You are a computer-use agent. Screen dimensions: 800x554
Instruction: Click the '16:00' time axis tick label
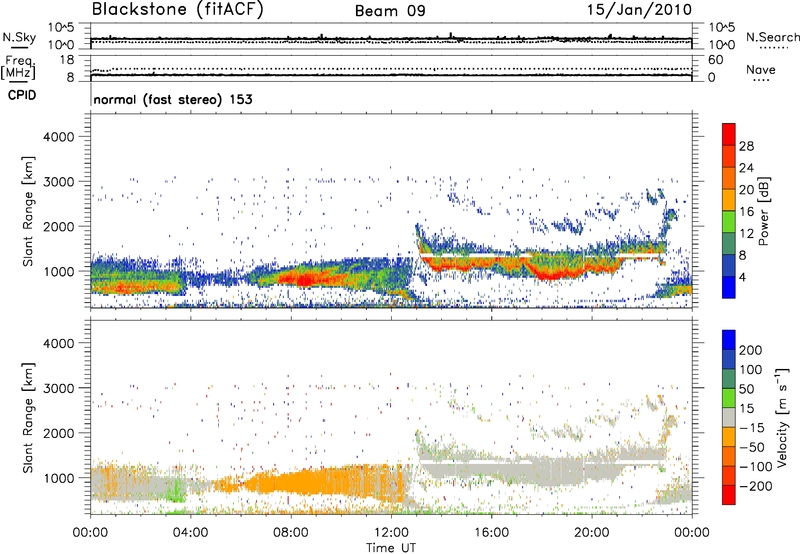click(x=491, y=533)
